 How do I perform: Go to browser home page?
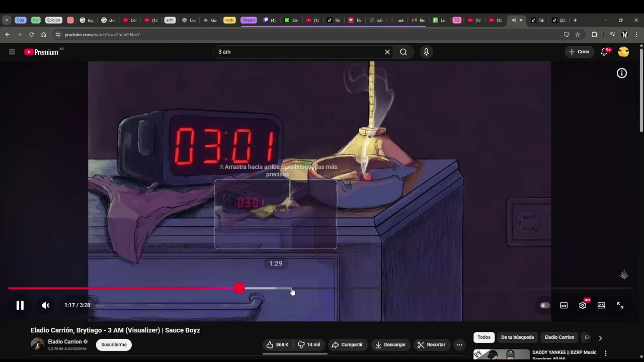click(43, 35)
